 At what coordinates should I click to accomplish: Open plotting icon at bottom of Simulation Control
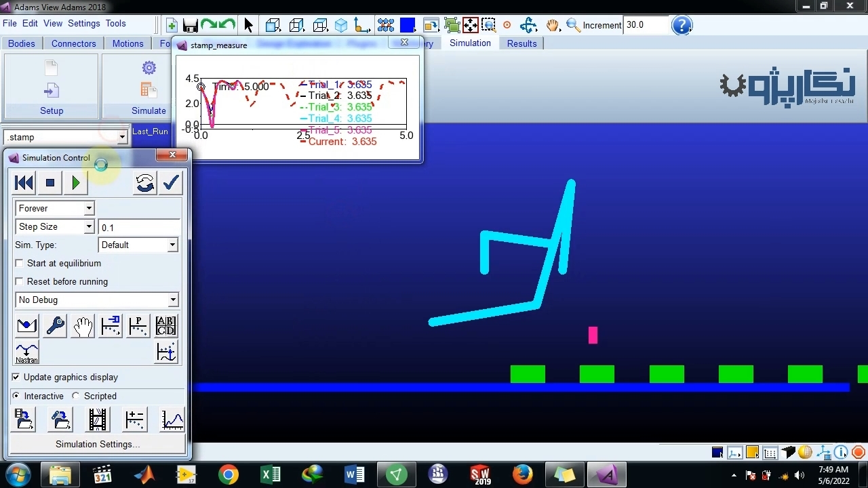pyautogui.click(x=172, y=420)
